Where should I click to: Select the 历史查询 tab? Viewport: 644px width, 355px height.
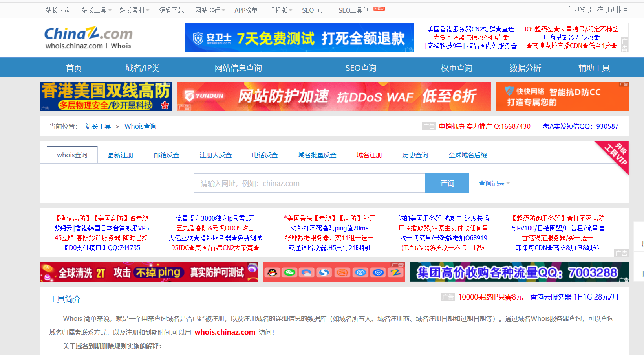(x=415, y=155)
